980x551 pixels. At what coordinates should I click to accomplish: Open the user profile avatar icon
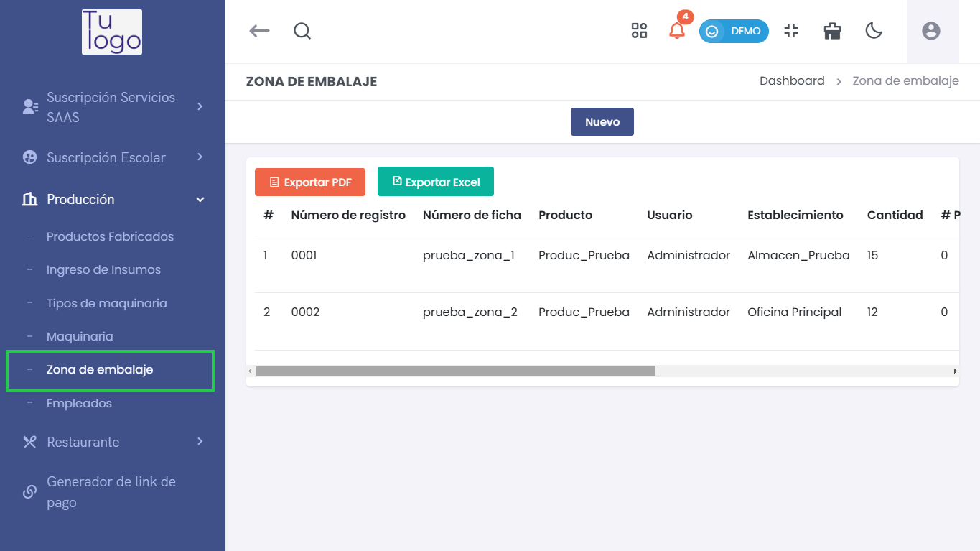coord(931,31)
